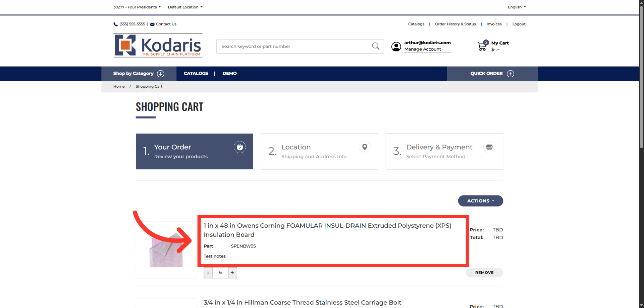Open the Hillman Carriage Bolt product title

point(302,303)
